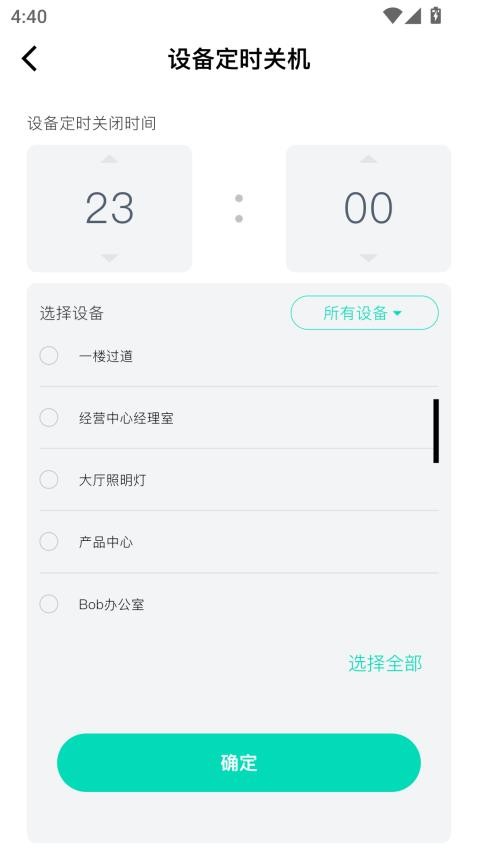Click the device list scrollbar

click(436, 431)
